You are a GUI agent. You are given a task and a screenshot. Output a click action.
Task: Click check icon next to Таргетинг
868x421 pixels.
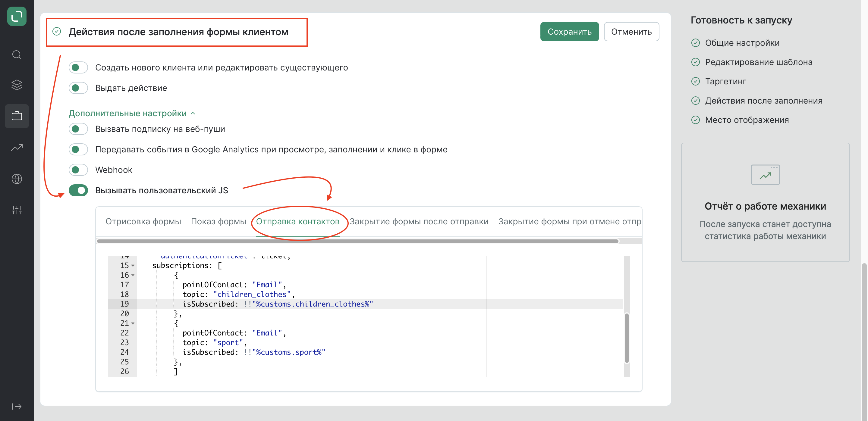(696, 82)
